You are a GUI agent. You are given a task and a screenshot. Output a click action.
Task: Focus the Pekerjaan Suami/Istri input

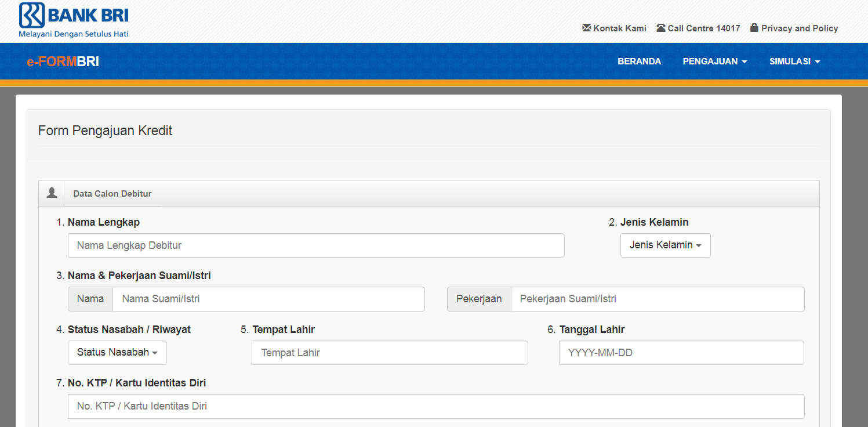[x=658, y=299]
